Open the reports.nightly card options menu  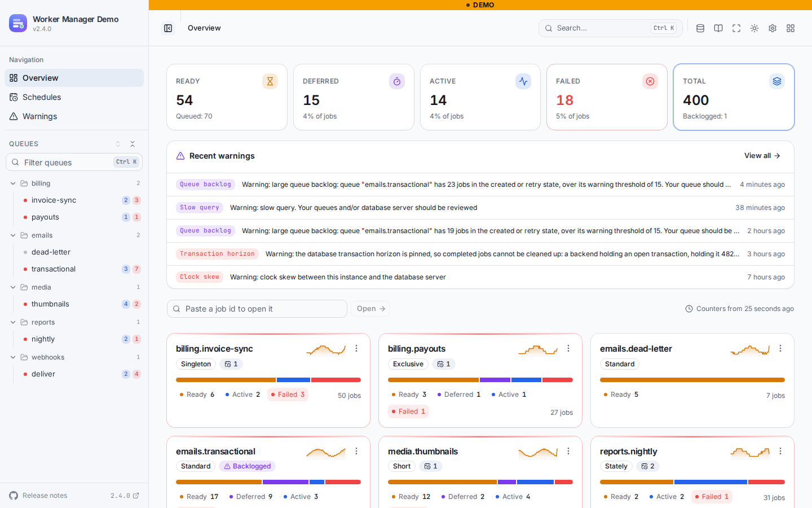[780, 452]
